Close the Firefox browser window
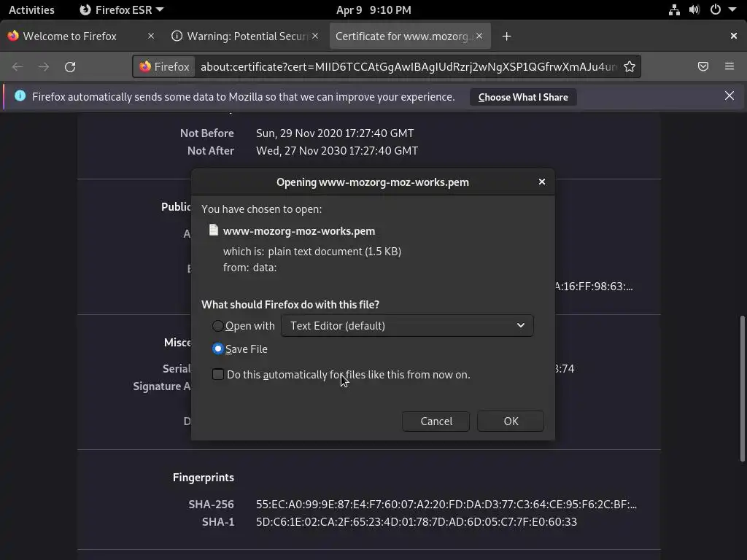Viewport: 747px width, 560px height. 734,36
